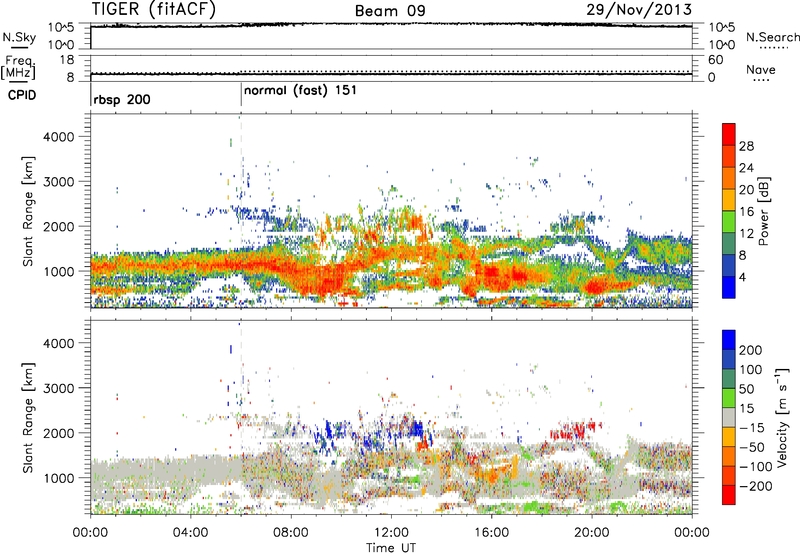The width and height of the screenshot is (800, 554).
Task: Click the 'Nave' legend label
Action: click(x=760, y=69)
